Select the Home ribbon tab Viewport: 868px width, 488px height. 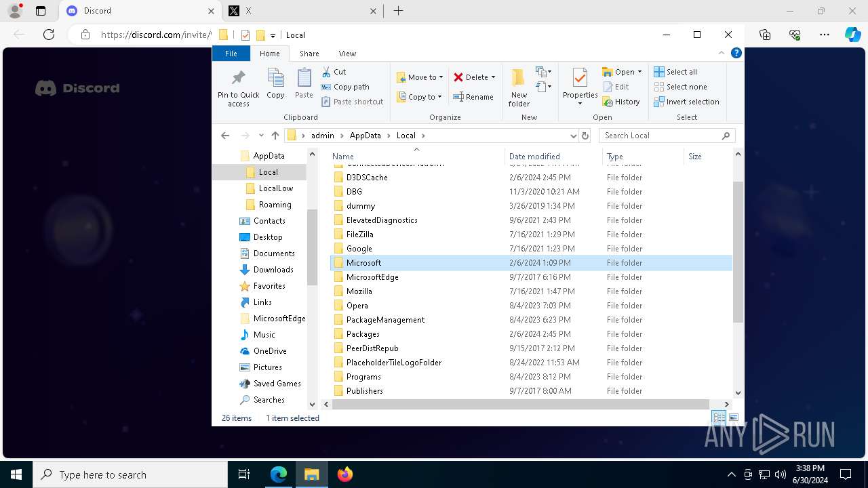(269, 53)
